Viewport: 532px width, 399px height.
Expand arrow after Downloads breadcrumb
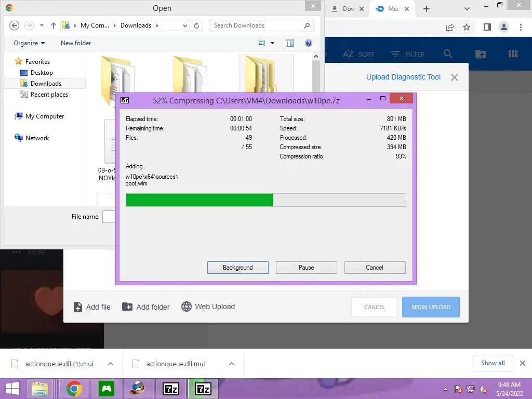pyautogui.click(x=157, y=25)
